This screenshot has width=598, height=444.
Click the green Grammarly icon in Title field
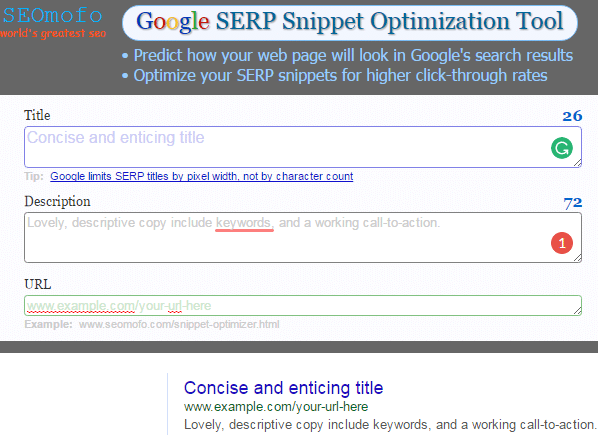562,148
